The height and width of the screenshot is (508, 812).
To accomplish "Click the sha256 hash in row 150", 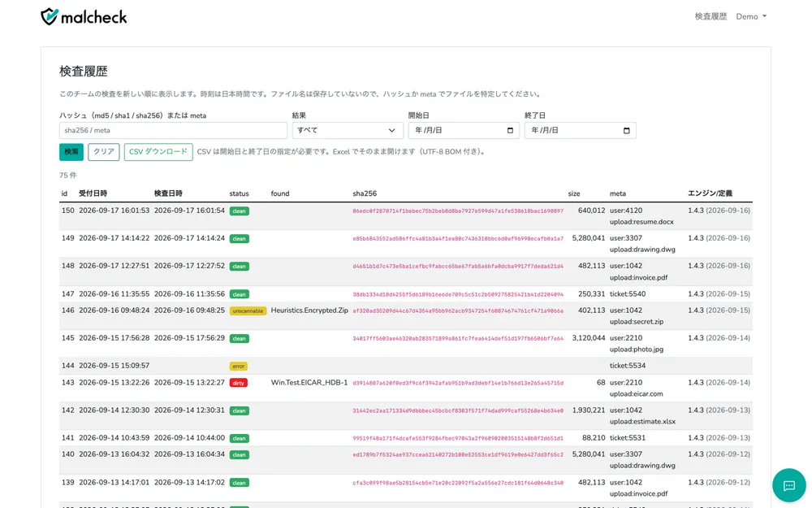I will (x=458, y=211).
